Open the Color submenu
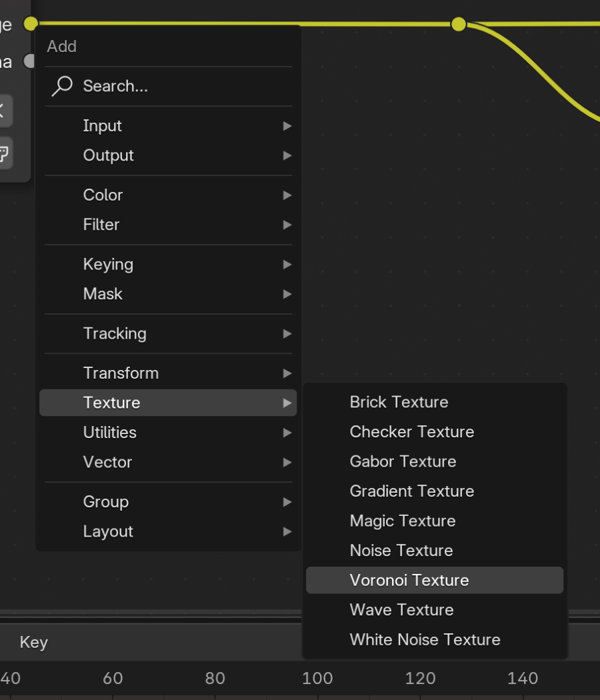 pyautogui.click(x=168, y=195)
